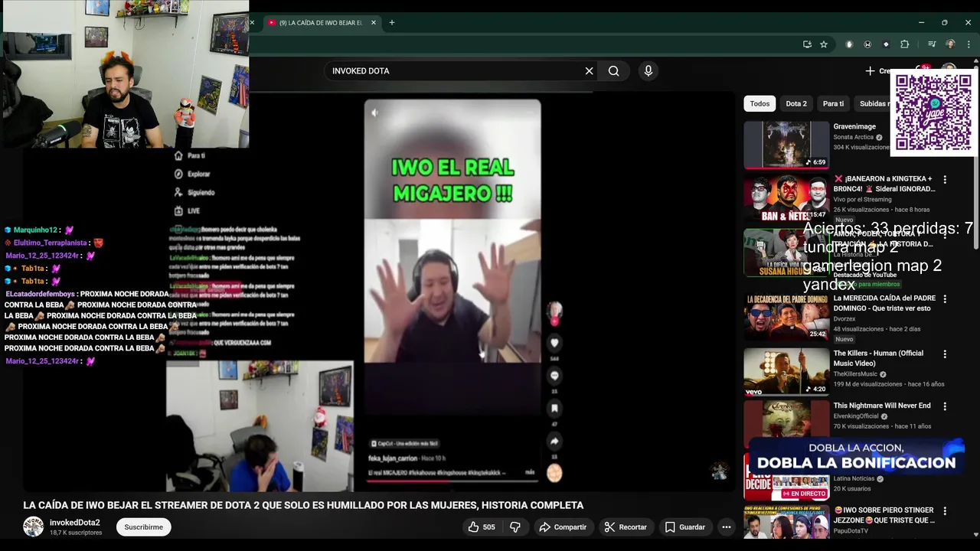Screen dimensions: 980x551
Task: Open Chrome three-dot menu
Action: pyautogui.click(x=969, y=44)
